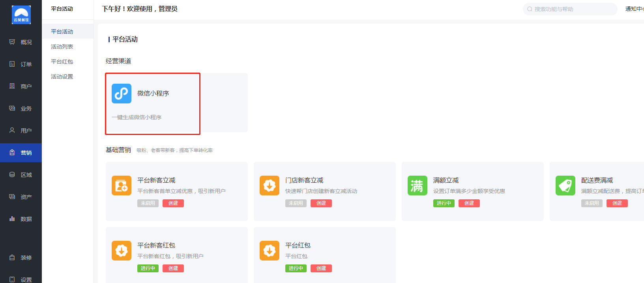Click the 平台新客立减 title

coord(156,180)
